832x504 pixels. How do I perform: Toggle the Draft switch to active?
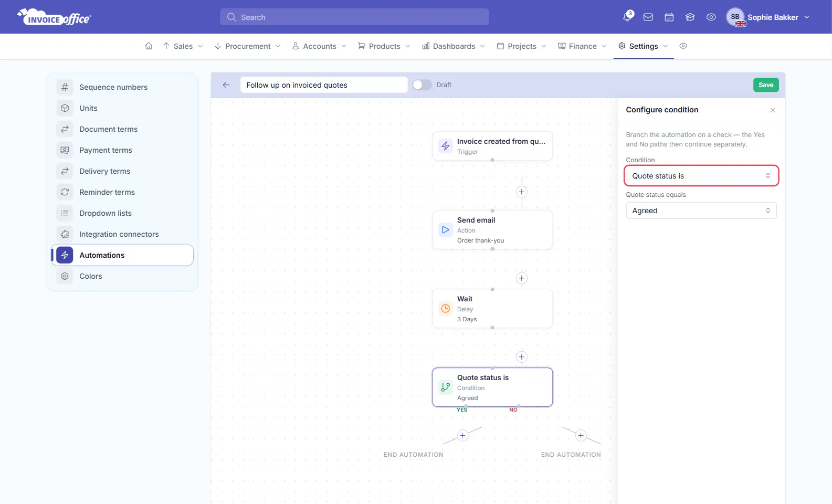pyautogui.click(x=422, y=85)
